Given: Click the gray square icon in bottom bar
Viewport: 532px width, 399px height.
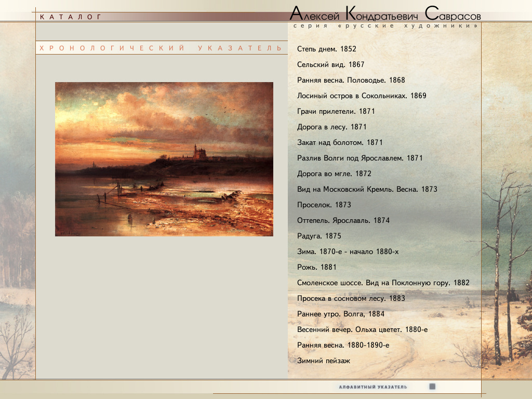Looking at the screenshot, I should click(432, 387).
